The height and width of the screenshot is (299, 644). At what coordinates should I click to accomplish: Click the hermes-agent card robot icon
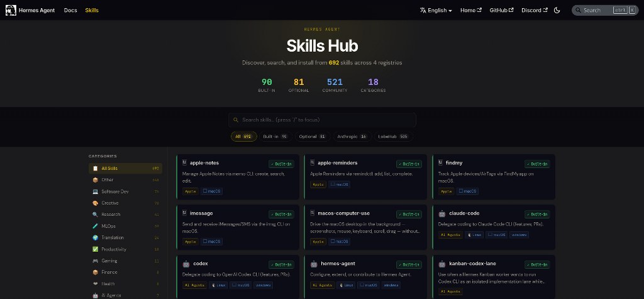pos(314,264)
